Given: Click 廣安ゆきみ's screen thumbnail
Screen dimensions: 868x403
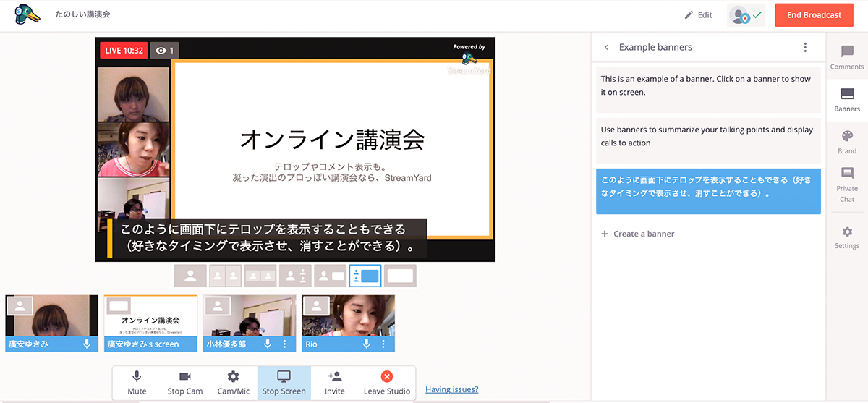Looking at the screenshot, I should pos(150,322).
